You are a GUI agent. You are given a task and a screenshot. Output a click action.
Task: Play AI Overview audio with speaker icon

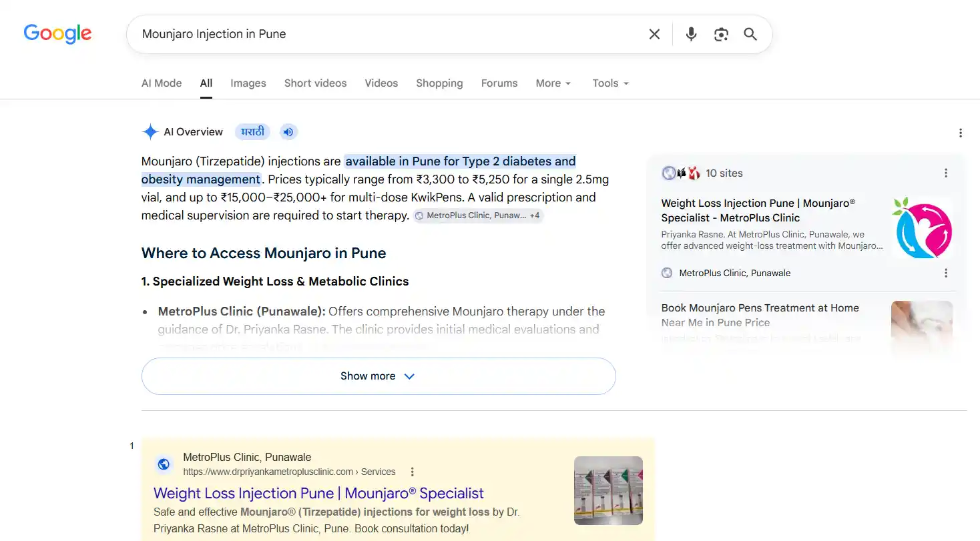pos(288,131)
